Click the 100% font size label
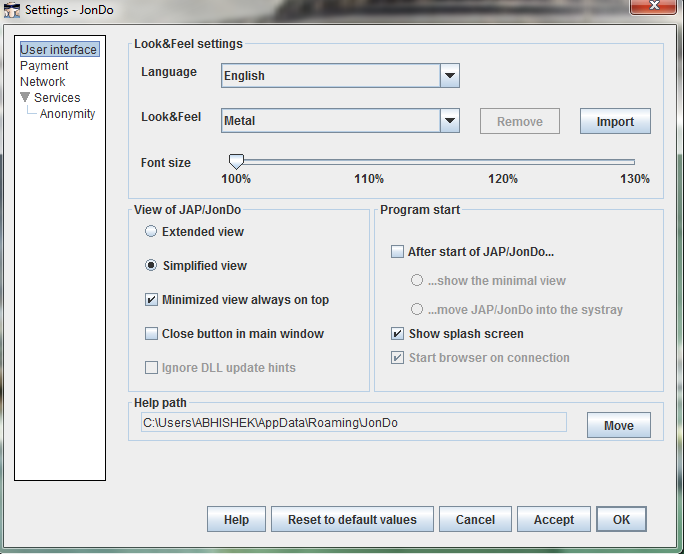Image resolution: width=684 pixels, height=554 pixels. coord(236,179)
